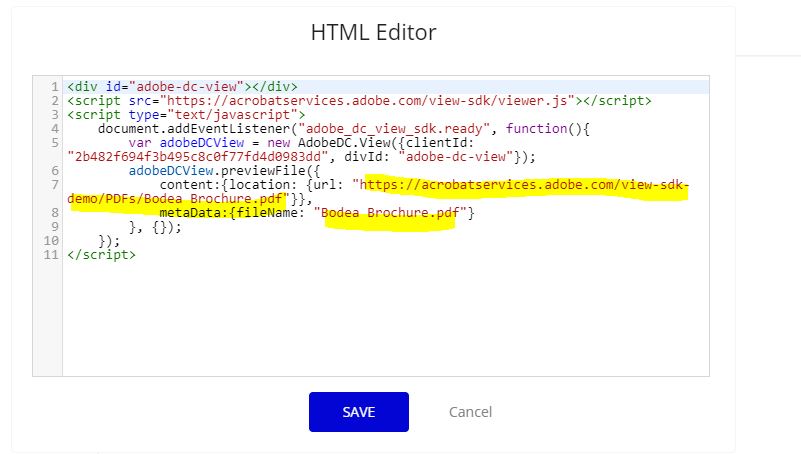Click line number 1 in the gutter
The height and width of the screenshot is (454, 801).
pos(55,87)
